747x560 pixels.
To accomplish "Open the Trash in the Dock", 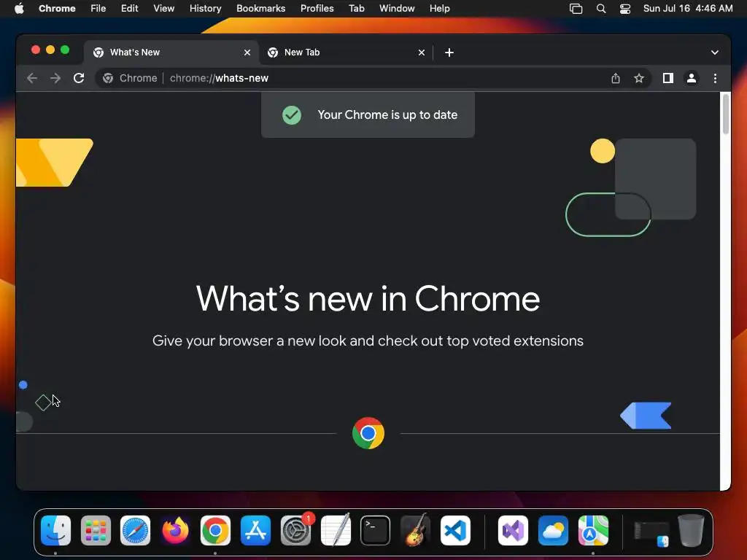I will point(691,531).
